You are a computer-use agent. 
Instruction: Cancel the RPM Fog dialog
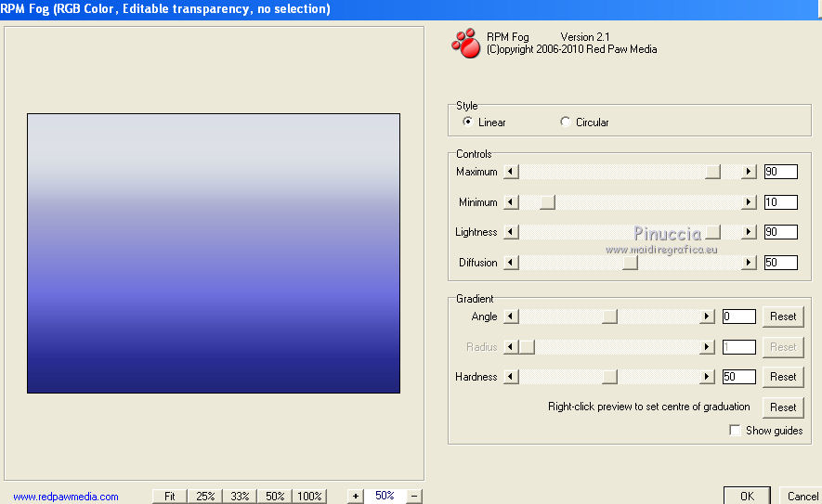tap(801, 496)
